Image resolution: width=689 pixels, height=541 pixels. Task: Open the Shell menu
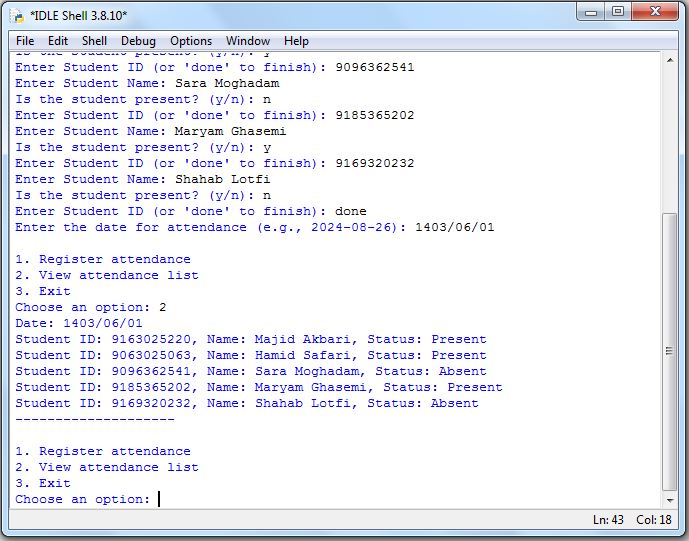pos(94,41)
